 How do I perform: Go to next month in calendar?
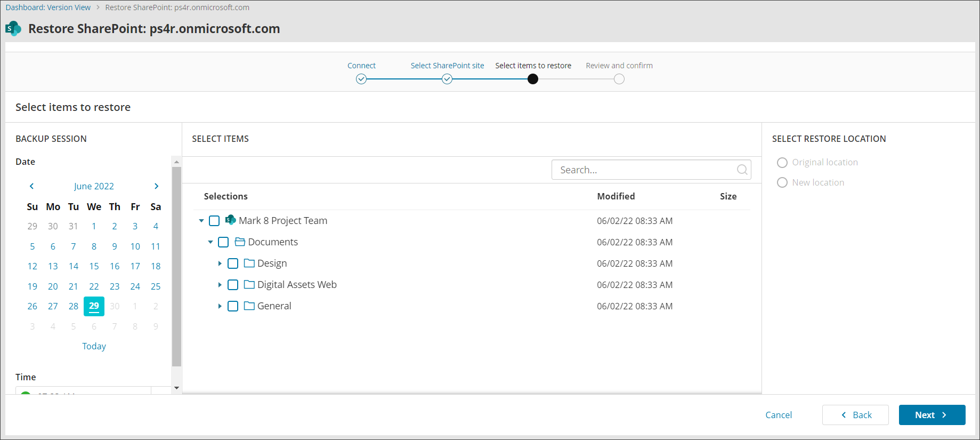[156, 186]
